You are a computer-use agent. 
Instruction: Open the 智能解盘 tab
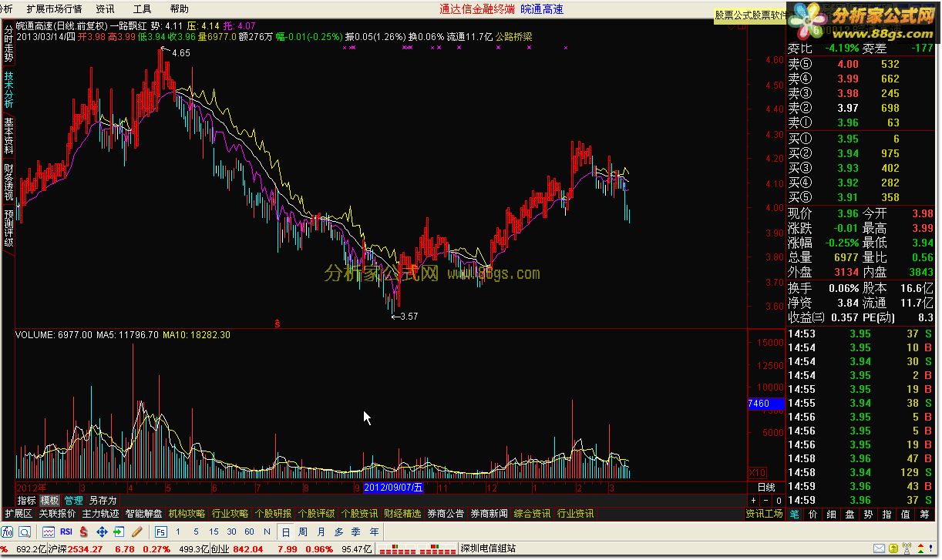pyautogui.click(x=144, y=514)
